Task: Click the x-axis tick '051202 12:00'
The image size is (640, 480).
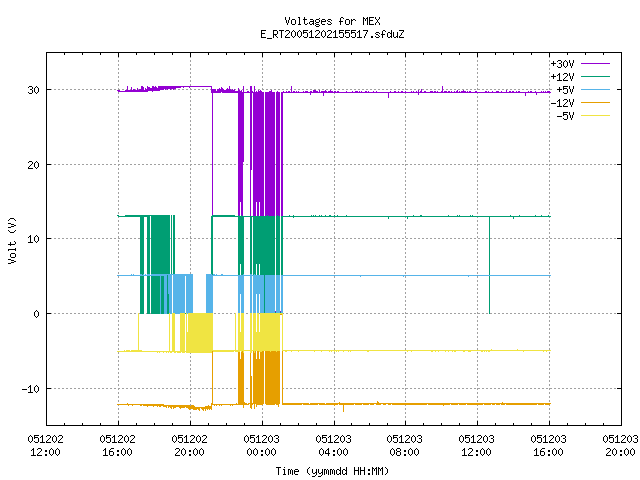Action: coord(45,446)
